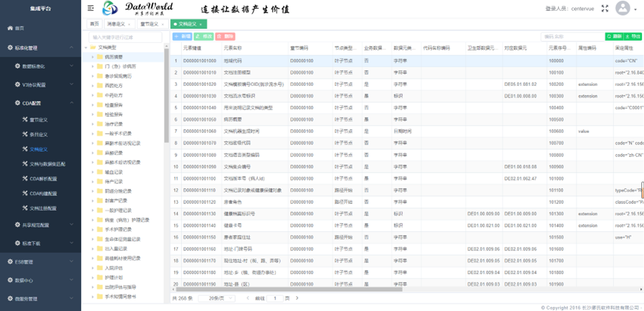Click the 编码,名称 search input field
This screenshot has width=644, height=311.
572,37
